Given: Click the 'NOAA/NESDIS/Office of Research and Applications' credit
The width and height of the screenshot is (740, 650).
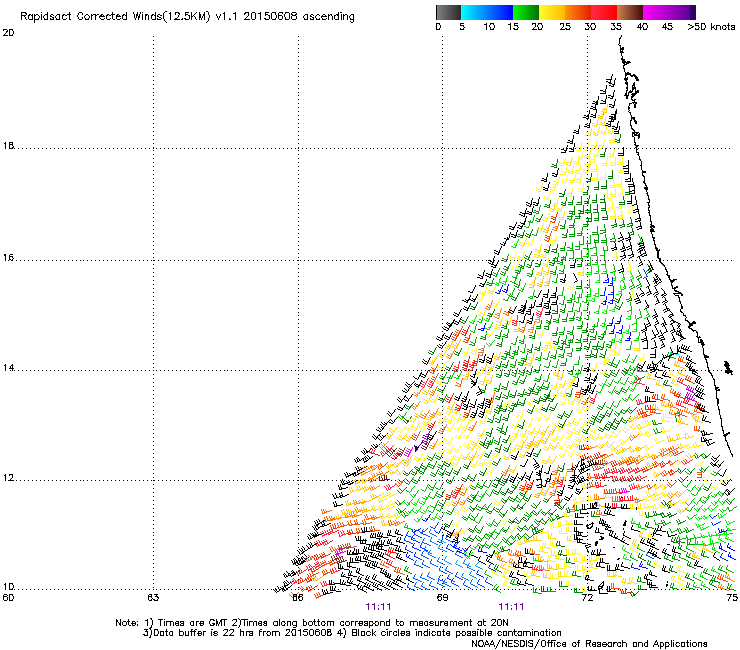Looking at the screenshot, I should pyautogui.click(x=589, y=643).
